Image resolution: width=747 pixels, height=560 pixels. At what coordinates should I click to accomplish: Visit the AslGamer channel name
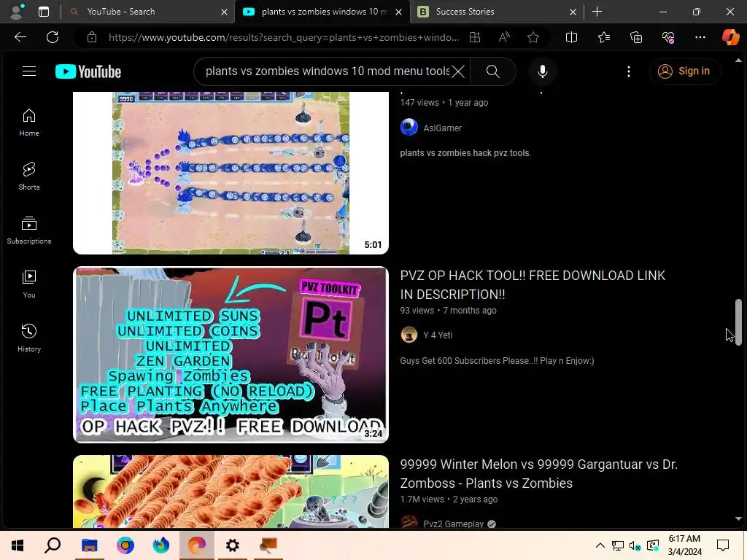(x=443, y=128)
